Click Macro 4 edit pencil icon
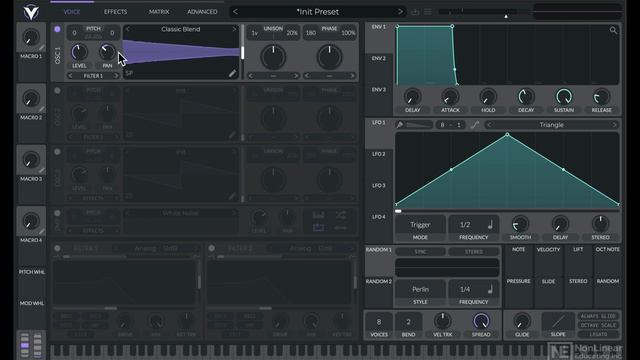Image resolution: width=640 pixels, height=360 pixels. click(42, 232)
